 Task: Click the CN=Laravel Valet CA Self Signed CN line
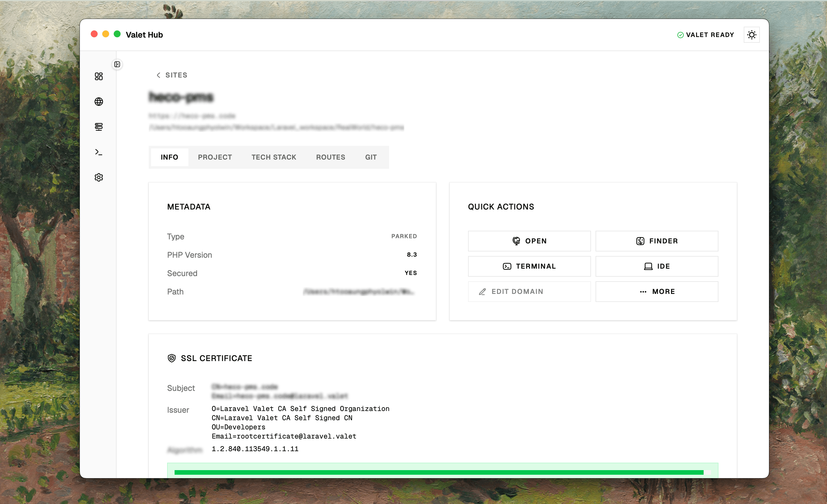(x=282, y=418)
